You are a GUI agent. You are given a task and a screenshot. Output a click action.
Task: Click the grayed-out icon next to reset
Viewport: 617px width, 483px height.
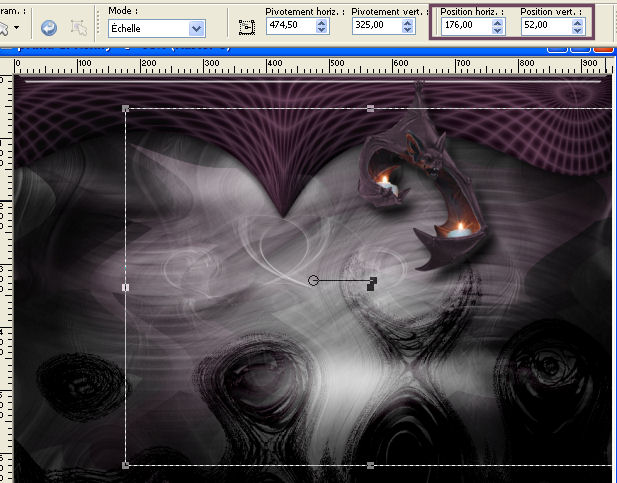79,27
